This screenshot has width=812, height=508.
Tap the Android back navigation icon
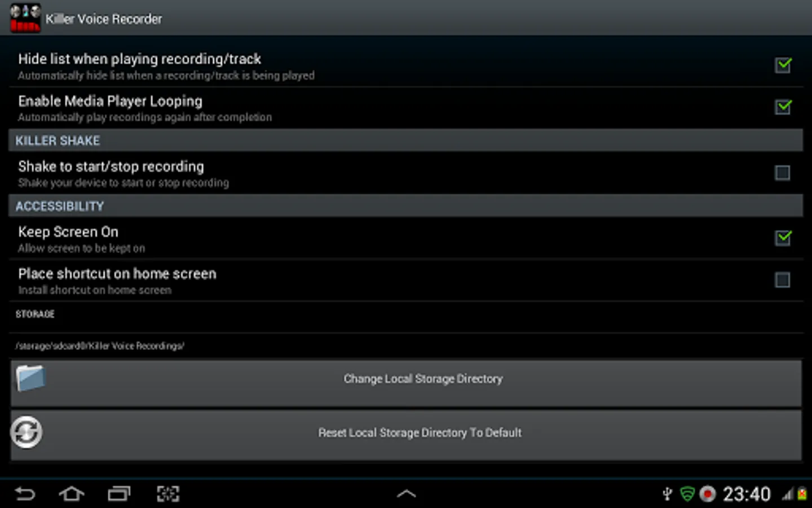tap(25, 494)
